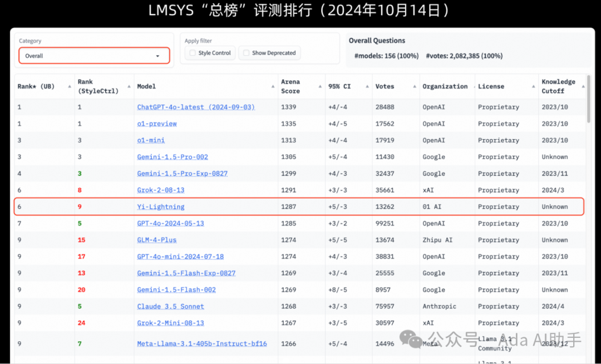Open the GLM-4-Plus model link
This screenshot has height=364, width=601.
(157, 240)
